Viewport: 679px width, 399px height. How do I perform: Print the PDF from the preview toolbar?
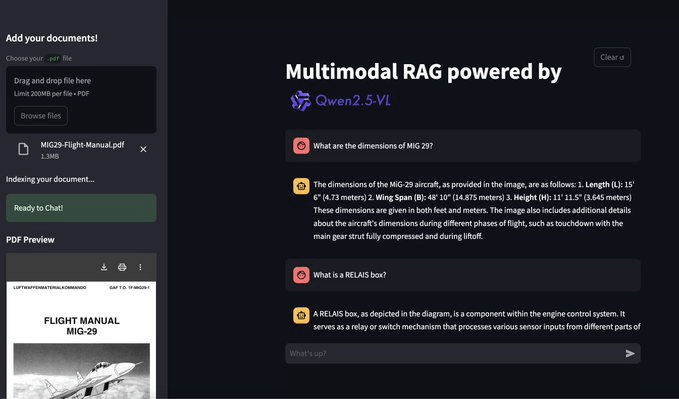pos(122,267)
